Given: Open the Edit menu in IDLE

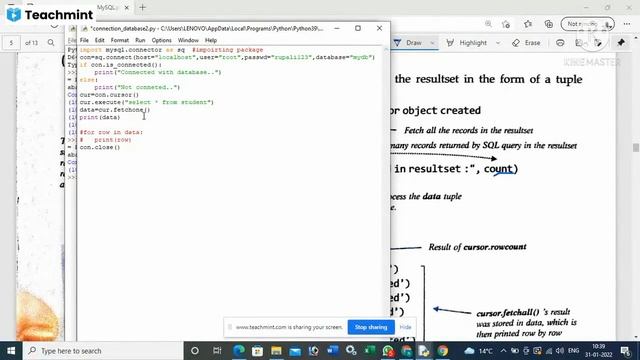Looking at the screenshot, I should pyautogui.click(x=100, y=40).
